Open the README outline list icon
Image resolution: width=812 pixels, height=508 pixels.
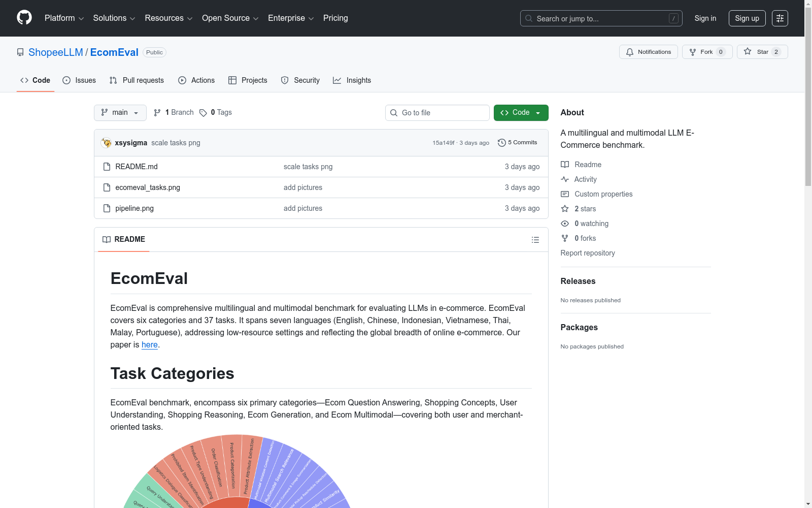tap(535, 240)
